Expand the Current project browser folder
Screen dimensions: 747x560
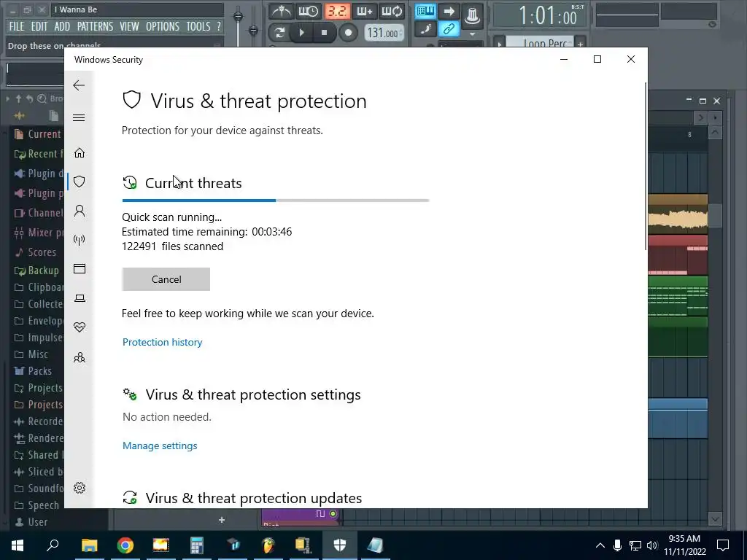[38, 134]
